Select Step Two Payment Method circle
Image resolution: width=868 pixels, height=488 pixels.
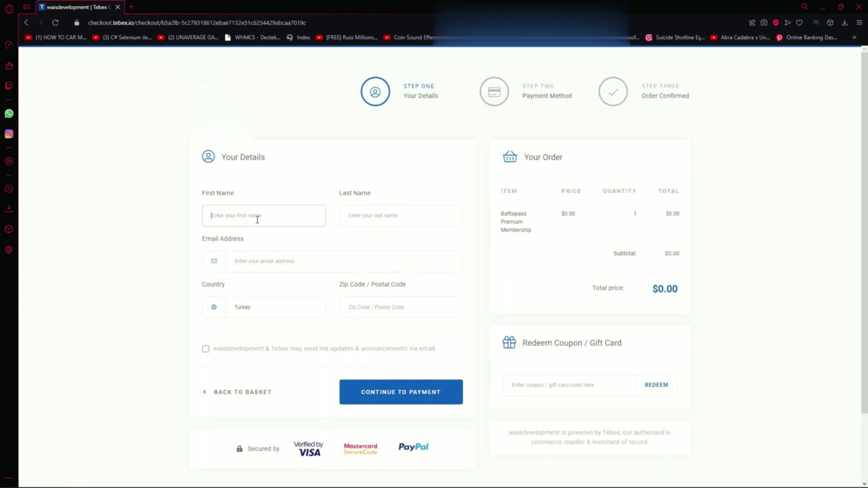tap(494, 92)
